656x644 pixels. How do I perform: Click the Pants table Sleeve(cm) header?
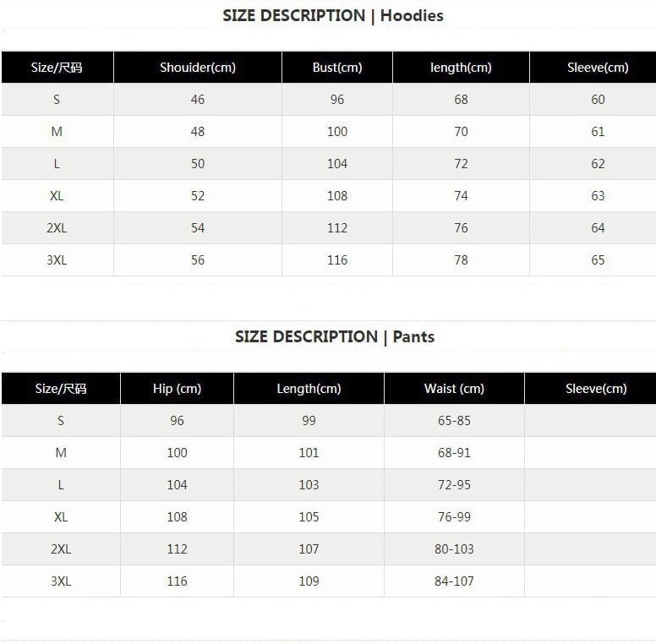pyautogui.click(x=596, y=389)
